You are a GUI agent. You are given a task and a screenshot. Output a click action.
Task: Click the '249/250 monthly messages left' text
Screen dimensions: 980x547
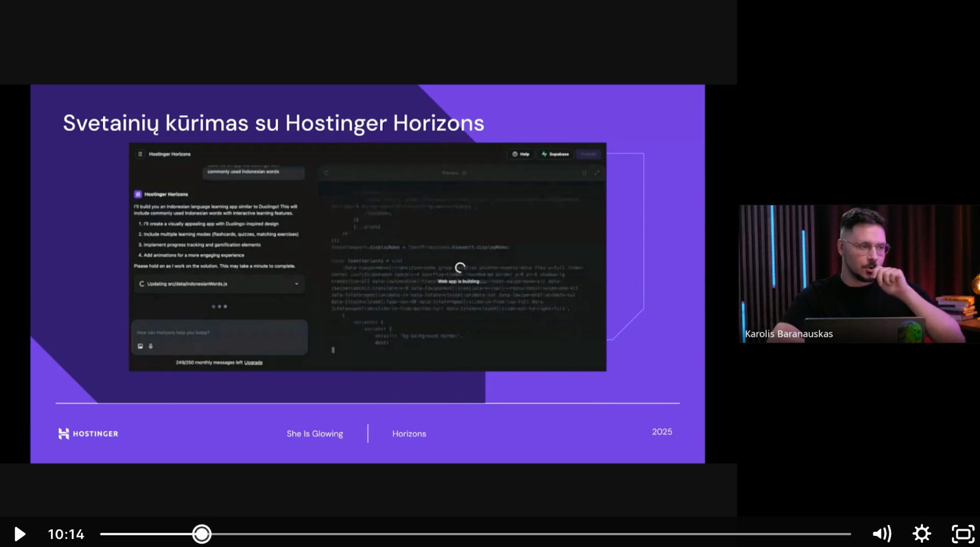(209, 363)
